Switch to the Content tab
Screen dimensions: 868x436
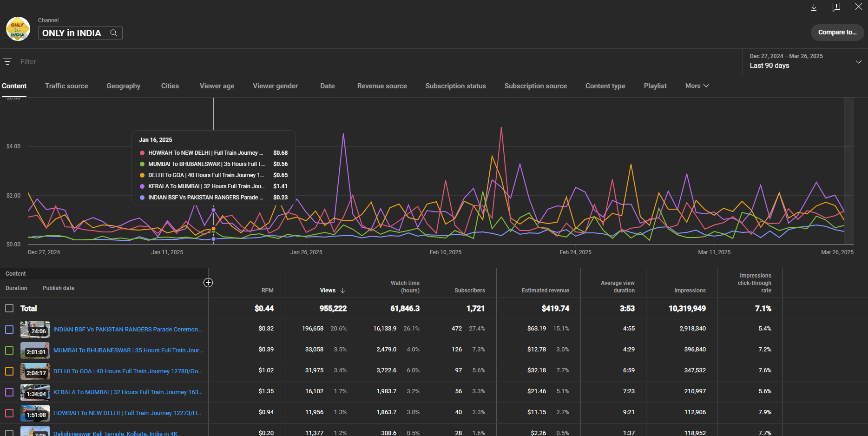point(14,86)
